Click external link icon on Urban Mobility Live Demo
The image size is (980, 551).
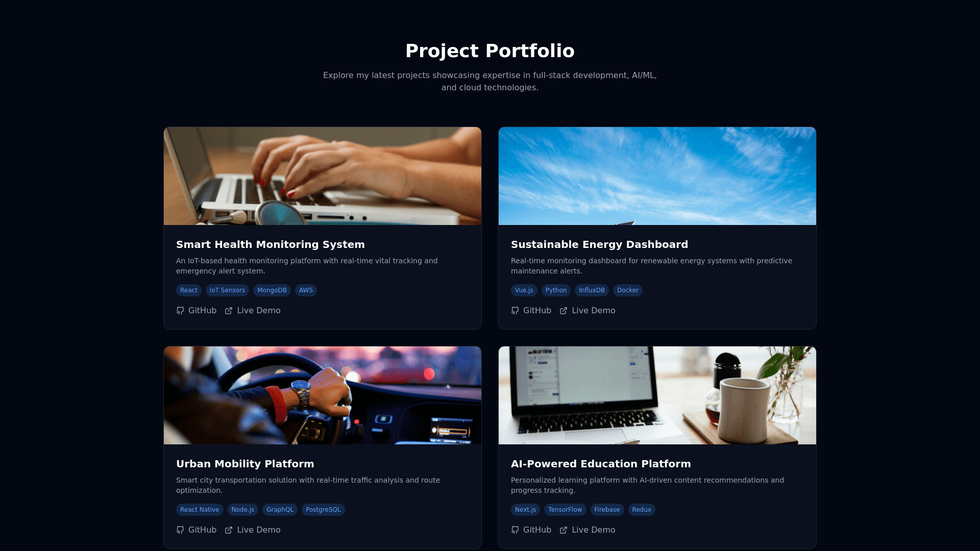(x=229, y=530)
